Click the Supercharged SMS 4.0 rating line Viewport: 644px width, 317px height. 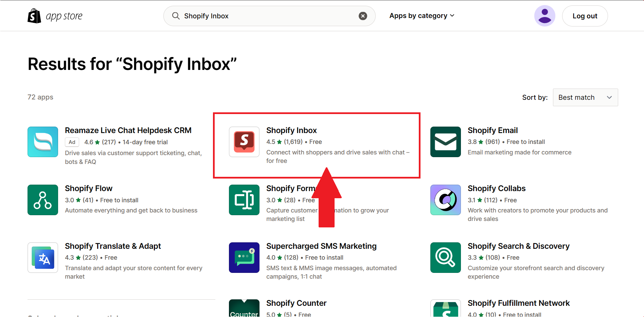(305, 258)
